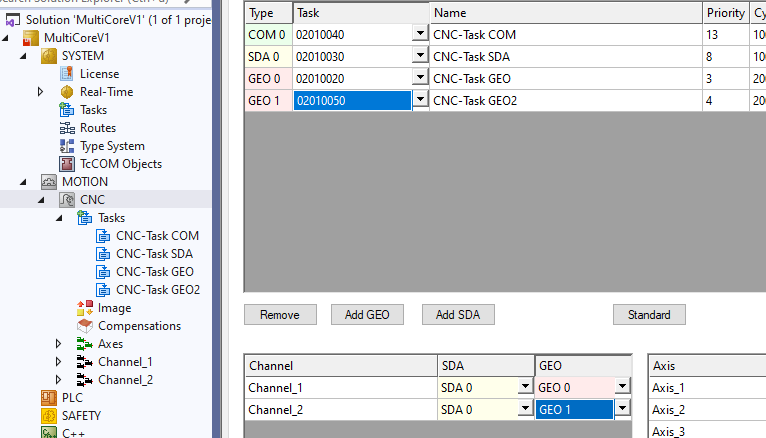Click the Compensations icon
Screen dimensions: 766x438
[85, 326]
